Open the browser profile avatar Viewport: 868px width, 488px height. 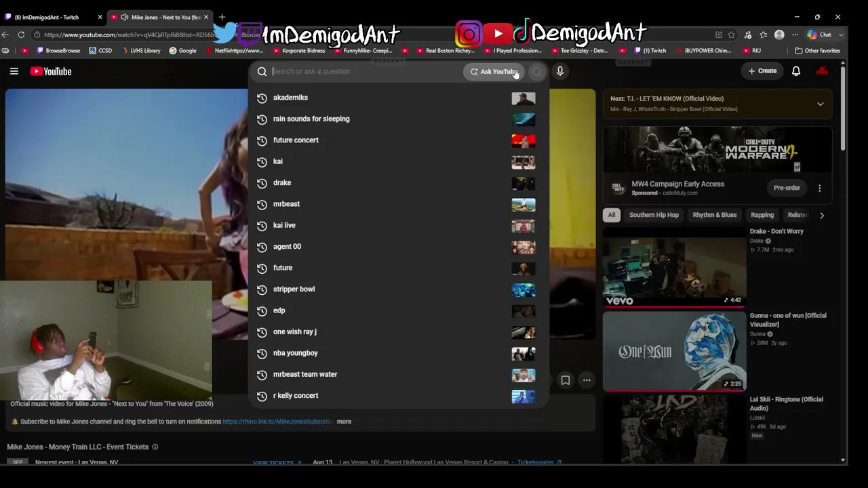click(779, 35)
